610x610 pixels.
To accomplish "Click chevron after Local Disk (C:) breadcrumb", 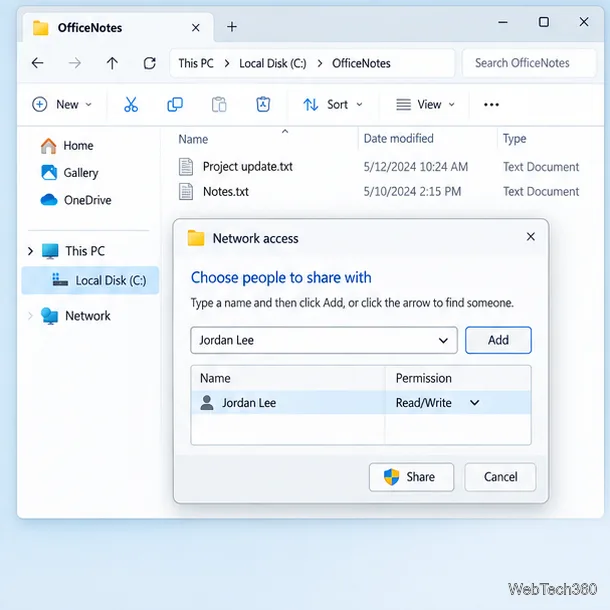I will pos(320,63).
